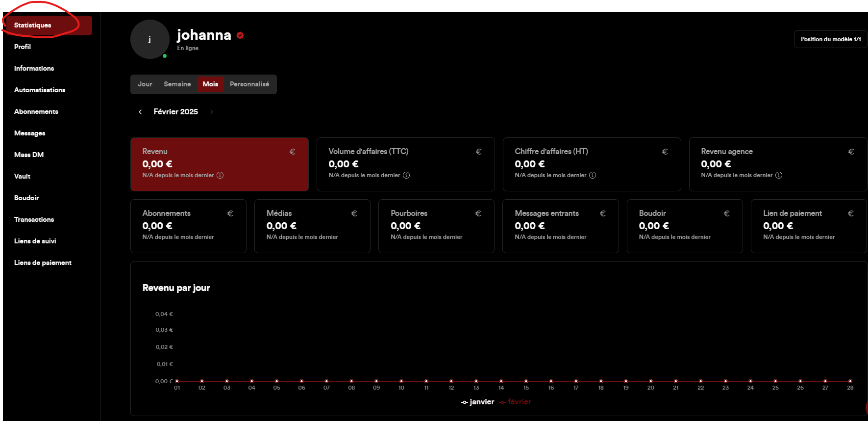
Task: Click the En ligne status text
Action: click(x=188, y=48)
